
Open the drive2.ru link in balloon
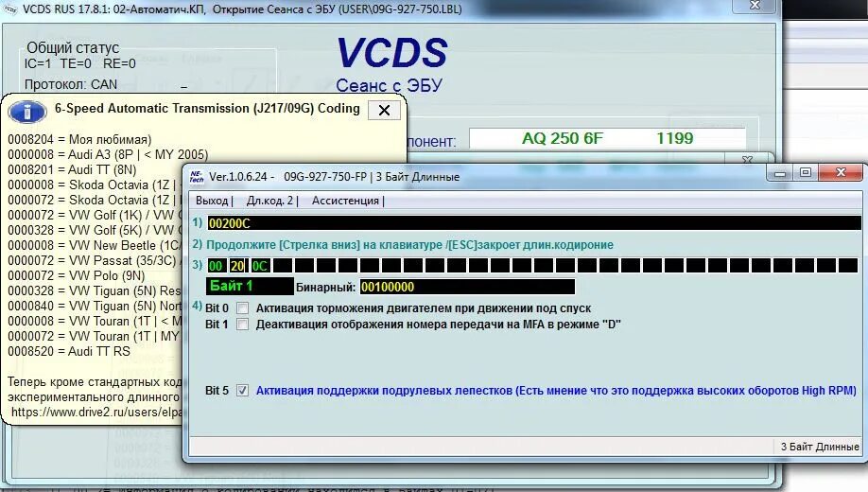(x=96, y=413)
